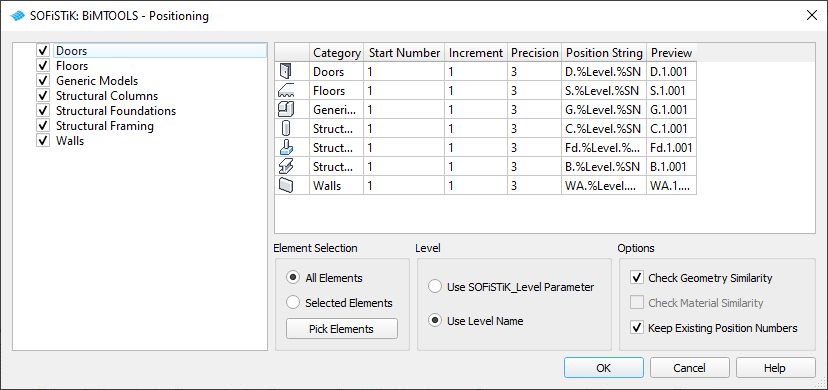Click the Precision column header

pyautogui.click(x=534, y=53)
